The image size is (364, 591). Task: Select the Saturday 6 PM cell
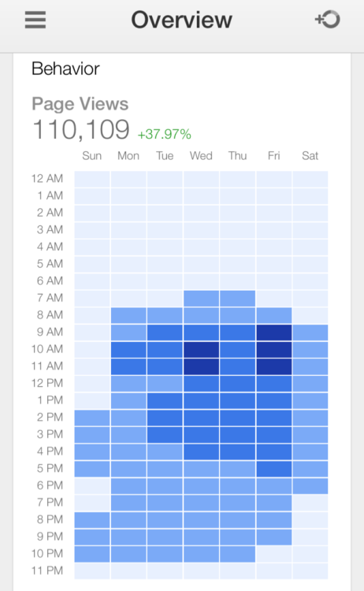(310, 486)
